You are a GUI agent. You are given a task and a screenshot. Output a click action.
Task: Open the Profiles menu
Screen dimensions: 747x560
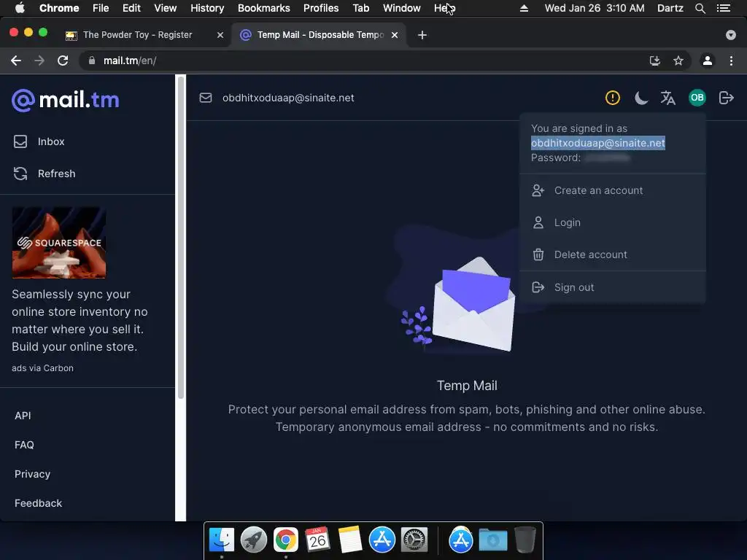[x=321, y=8]
